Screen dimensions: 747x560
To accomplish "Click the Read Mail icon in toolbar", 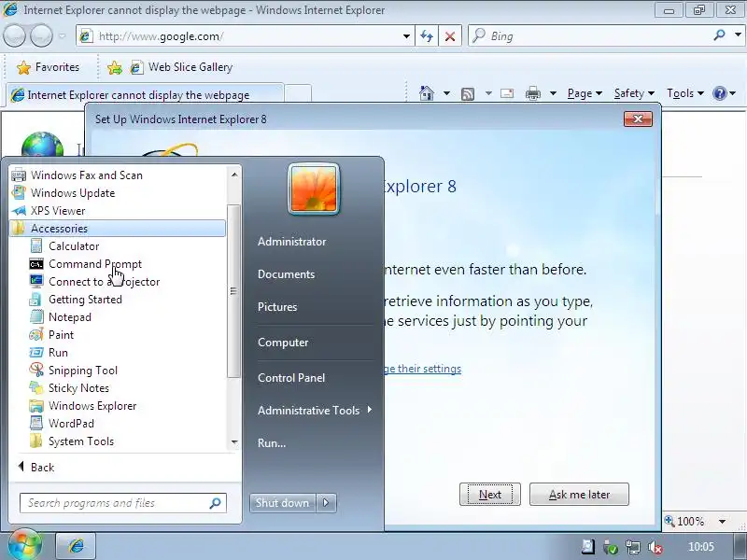I will pos(507,93).
